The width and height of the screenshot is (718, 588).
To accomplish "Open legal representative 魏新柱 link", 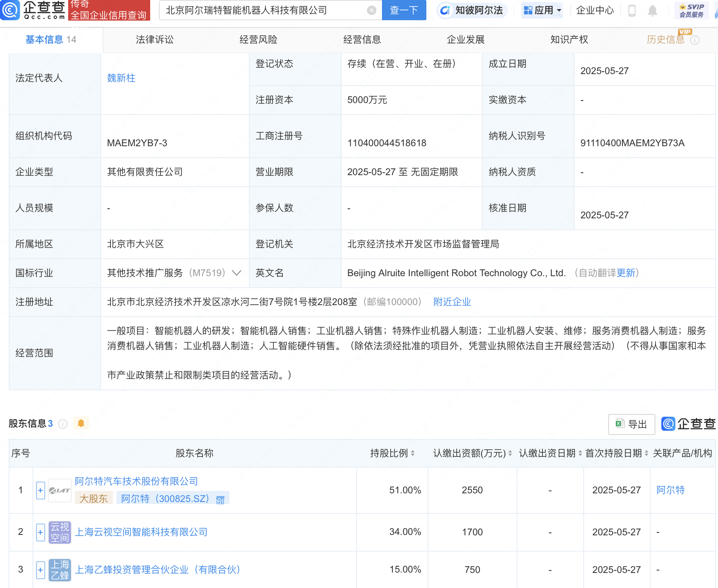I will click(121, 78).
